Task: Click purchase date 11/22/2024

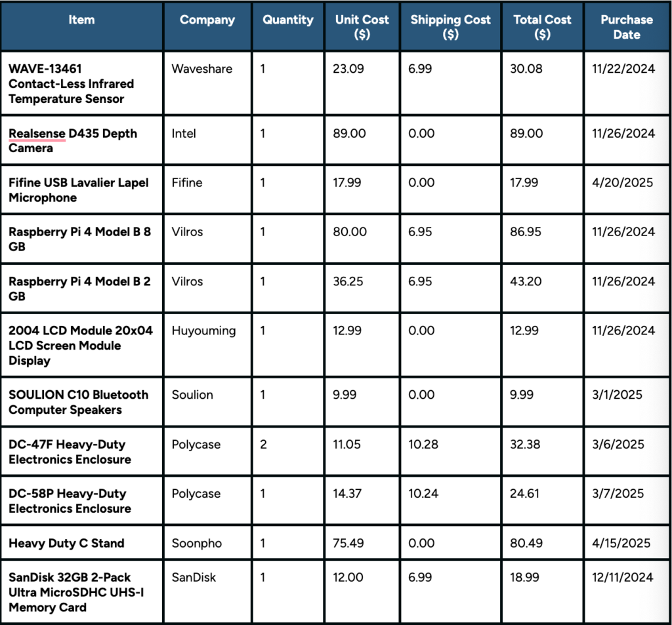Action: coord(627,83)
